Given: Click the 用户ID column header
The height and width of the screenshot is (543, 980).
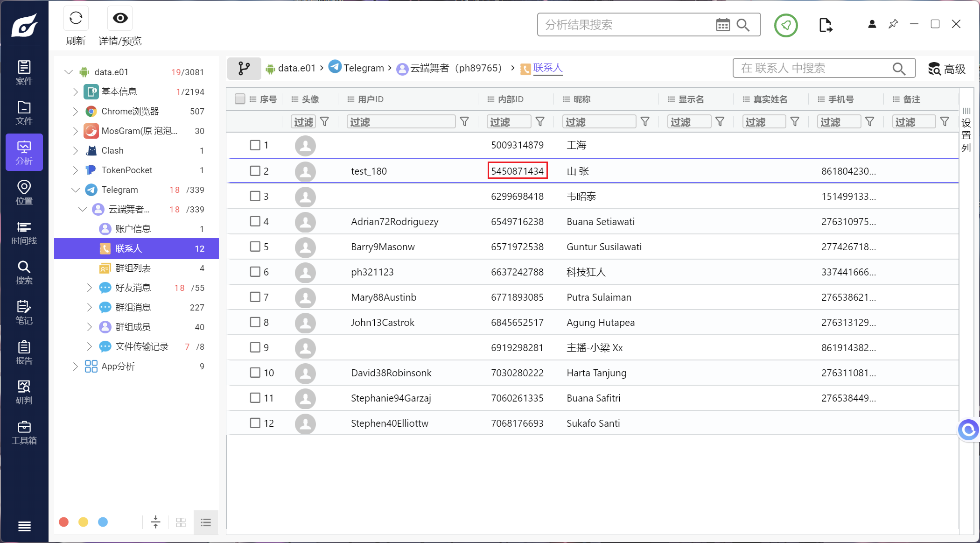Looking at the screenshot, I should (371, 99).
